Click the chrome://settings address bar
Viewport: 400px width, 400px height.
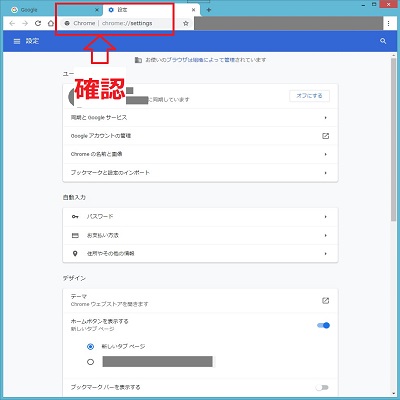125,23
